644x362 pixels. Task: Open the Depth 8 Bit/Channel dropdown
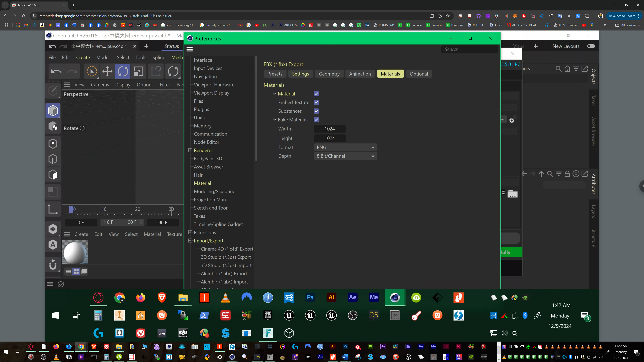pyautogui.click(x=345, y=156)
